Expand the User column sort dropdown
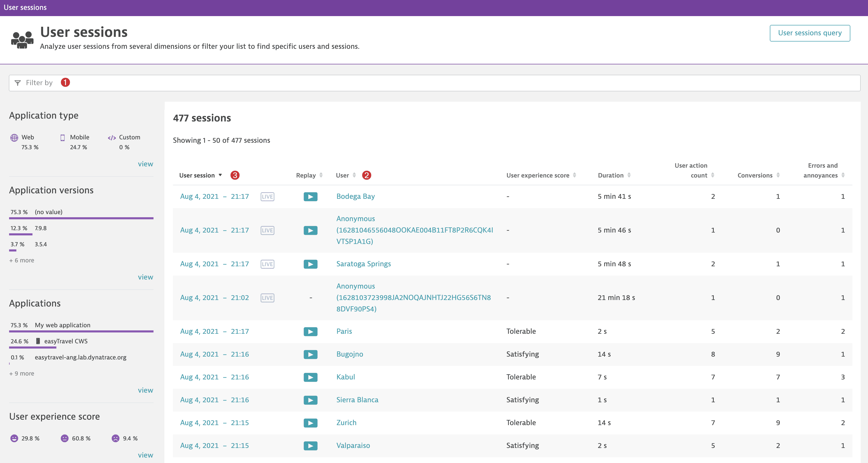Screen dimensions: 868x463 356,175
